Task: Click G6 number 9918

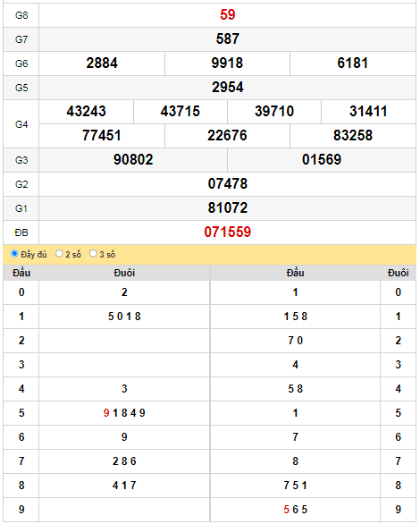Action: (x=227, y=63)
